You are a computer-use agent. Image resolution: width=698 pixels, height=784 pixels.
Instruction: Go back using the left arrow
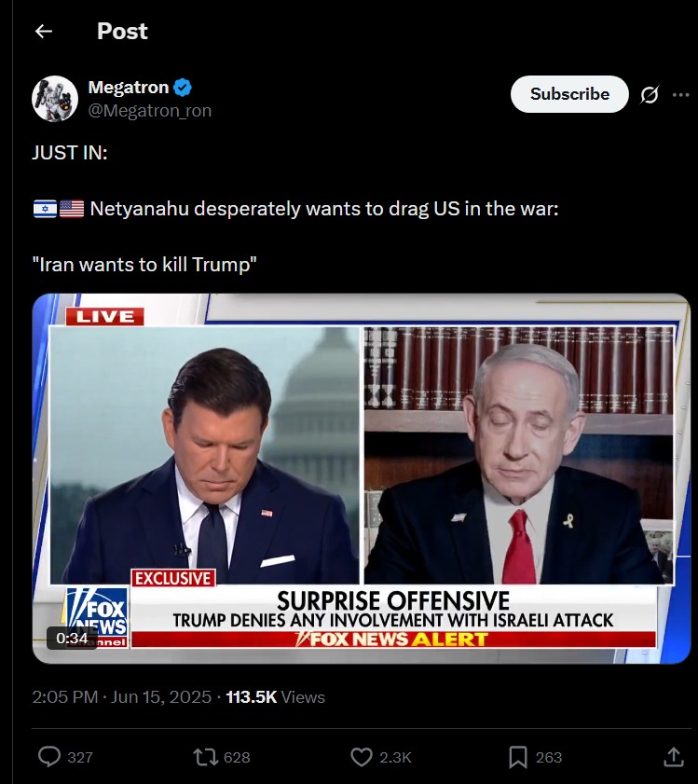point(44,32)
